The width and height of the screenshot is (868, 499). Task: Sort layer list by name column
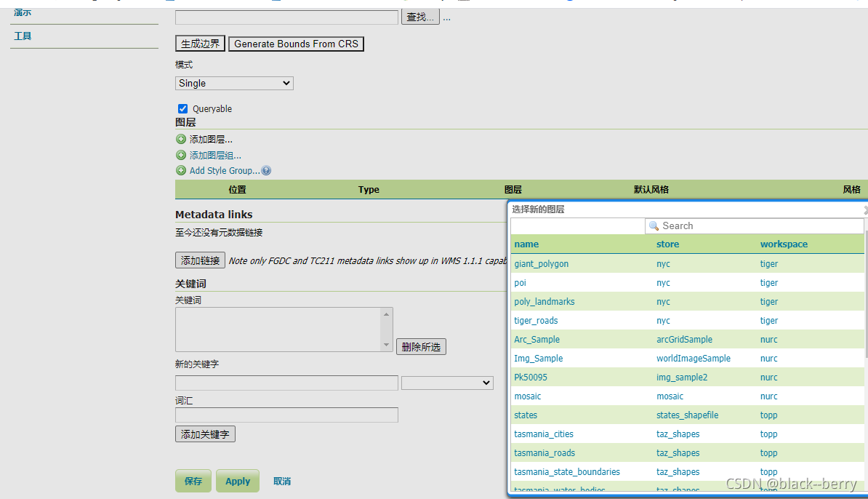point(526,244)
